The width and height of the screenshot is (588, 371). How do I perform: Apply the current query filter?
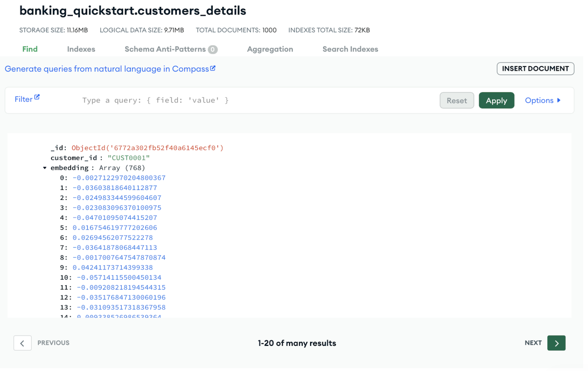click(x=497, y=100)
